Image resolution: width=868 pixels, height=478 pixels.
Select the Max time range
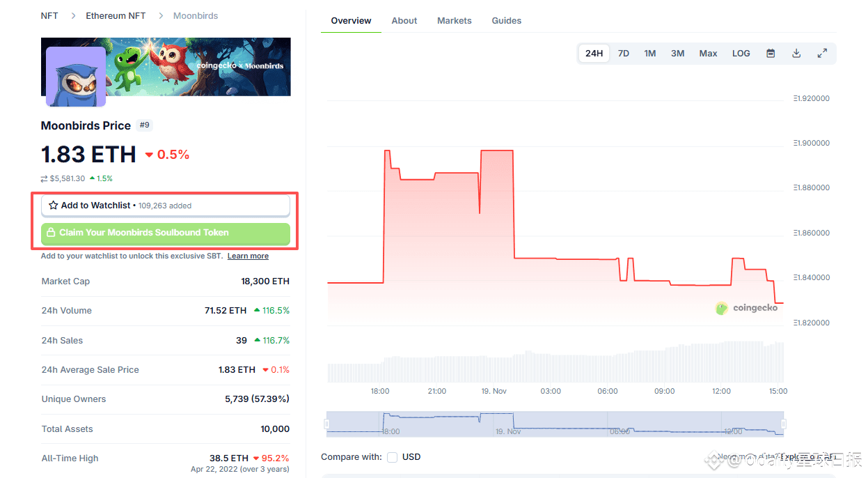pyautogui.click(x=708, y=54)
